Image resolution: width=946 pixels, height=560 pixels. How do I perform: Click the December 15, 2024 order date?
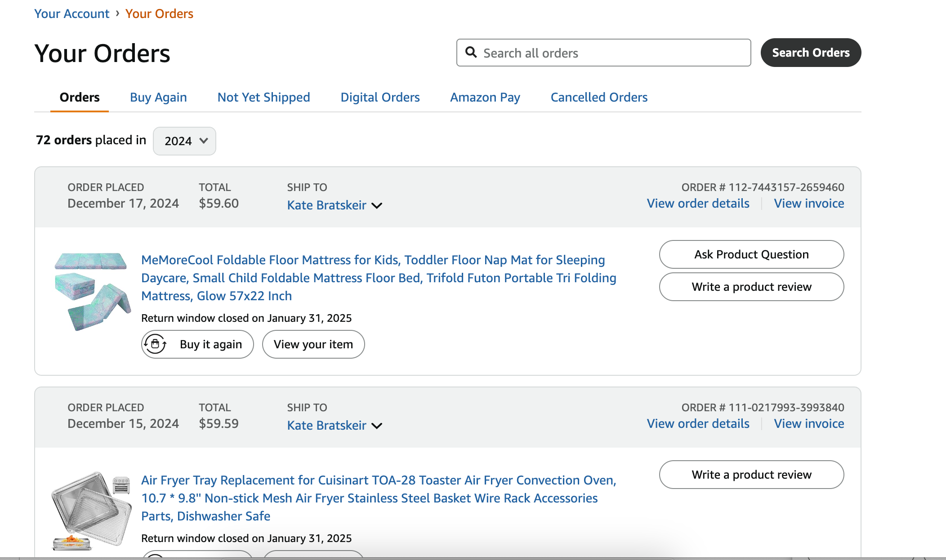coord(123,423)
